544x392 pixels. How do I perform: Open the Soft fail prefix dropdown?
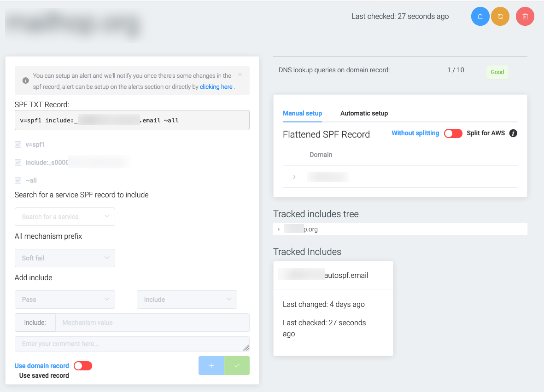65,258
